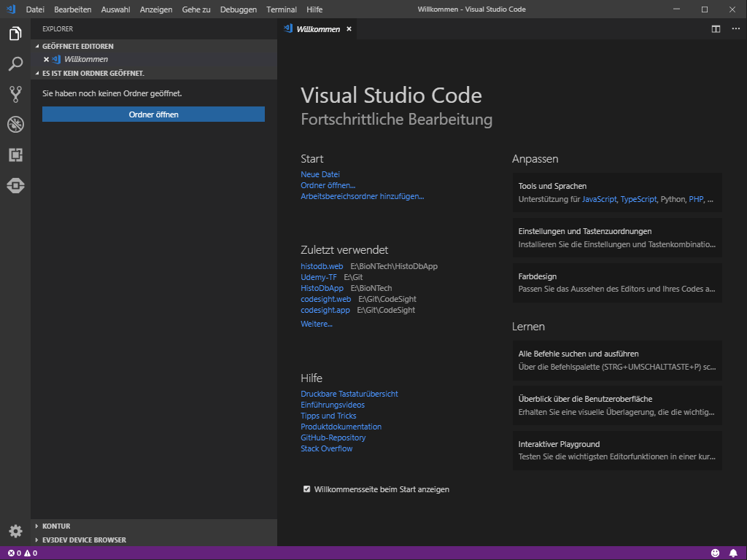Open the editor More Actions ellipsis

(735, 29)
